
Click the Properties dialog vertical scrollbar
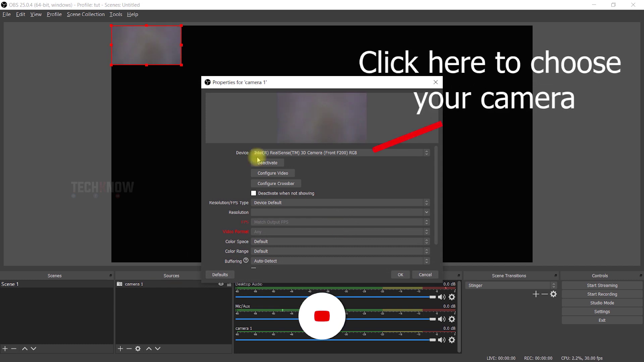pyautogui.click(x=436, y=195)
